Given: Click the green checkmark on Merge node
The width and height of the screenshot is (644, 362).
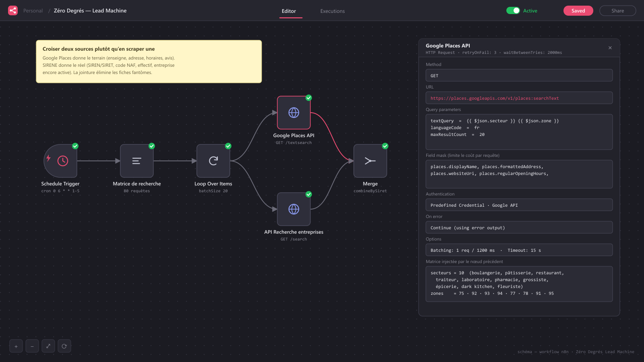Looking at the screenshot, I should [385, 146].
